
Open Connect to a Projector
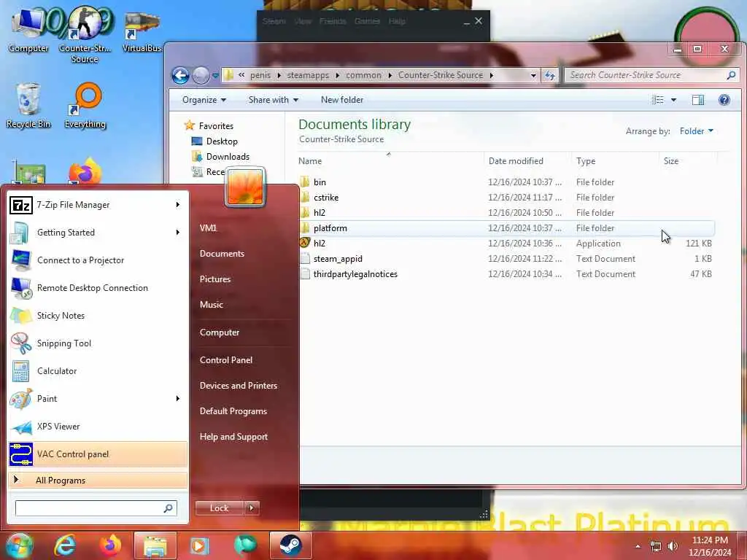tap(98, 260)
